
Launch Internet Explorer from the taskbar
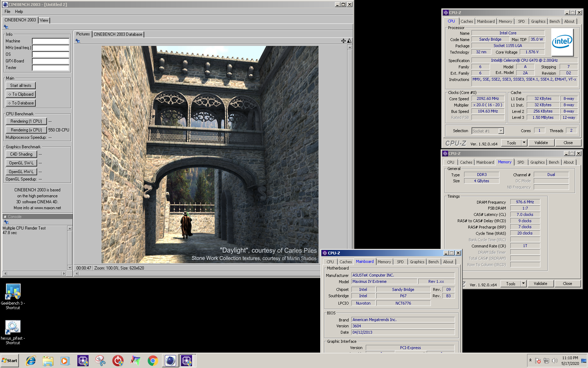click(x=31, y=360)
